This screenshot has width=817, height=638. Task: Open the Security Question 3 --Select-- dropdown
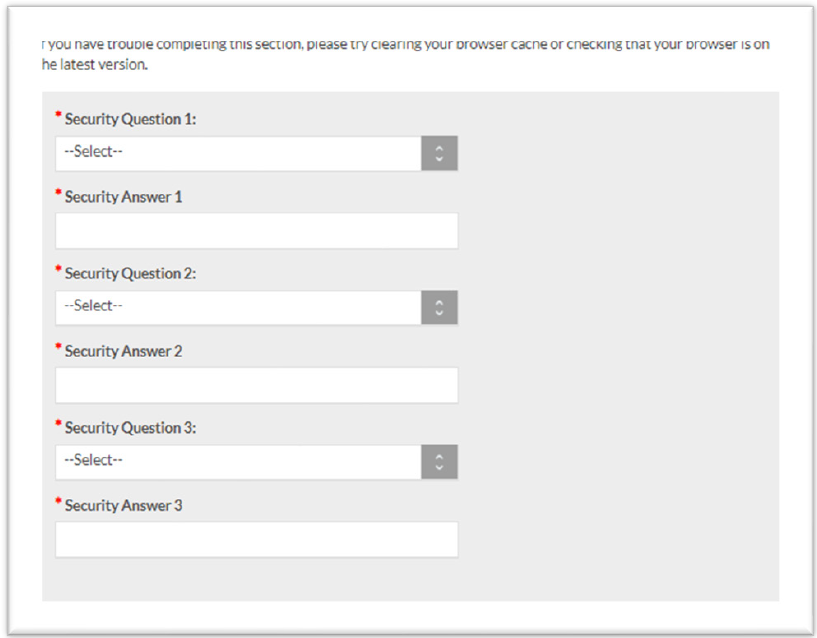coord(239,461)
